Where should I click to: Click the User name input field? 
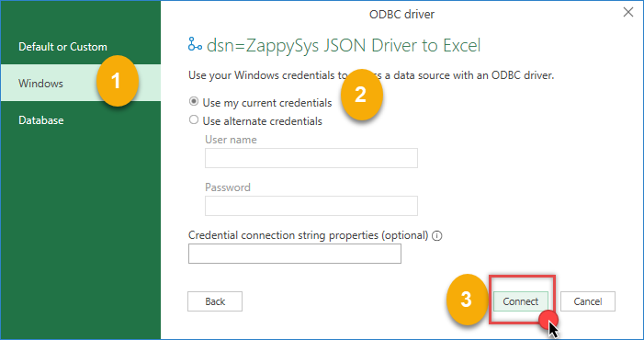(x=311, y=158)
